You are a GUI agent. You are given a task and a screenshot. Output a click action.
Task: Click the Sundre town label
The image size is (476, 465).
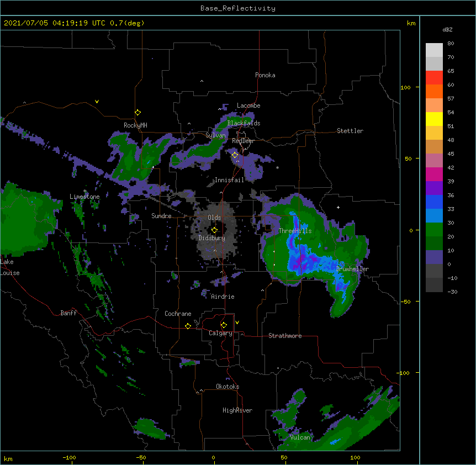point(161,216)
